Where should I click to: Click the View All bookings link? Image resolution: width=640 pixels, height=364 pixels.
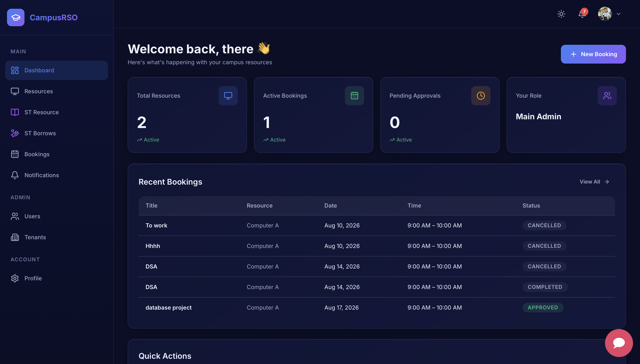click(x=595, y=182)
